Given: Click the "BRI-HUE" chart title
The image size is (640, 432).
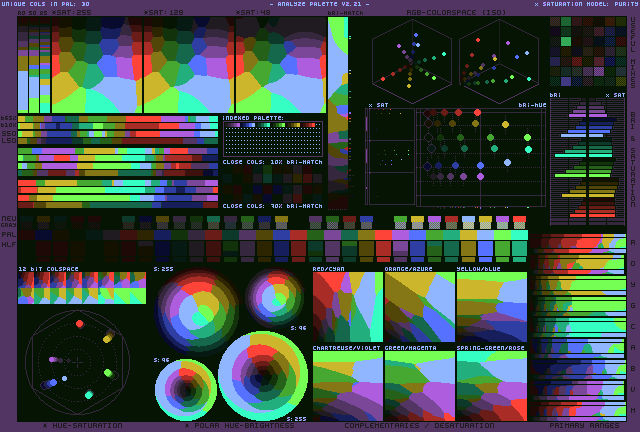Looking at the screenshot, I should (532, 105).
